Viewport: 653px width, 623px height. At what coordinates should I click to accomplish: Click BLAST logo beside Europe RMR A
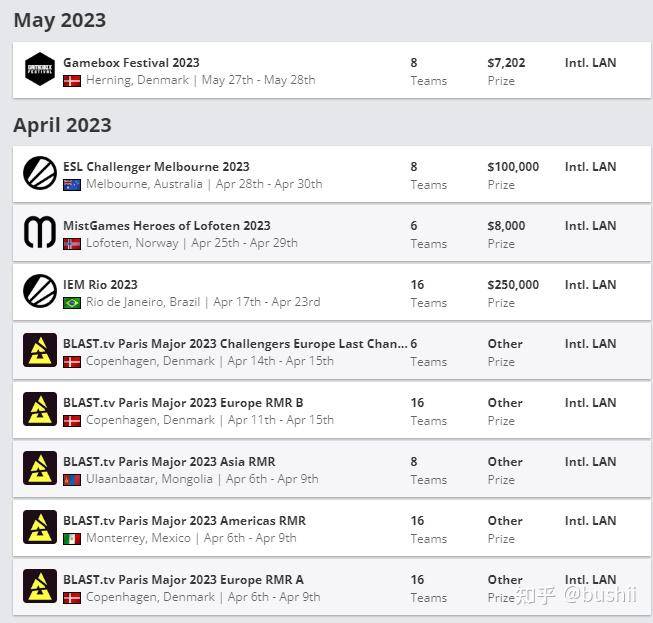tap(40, 586)
